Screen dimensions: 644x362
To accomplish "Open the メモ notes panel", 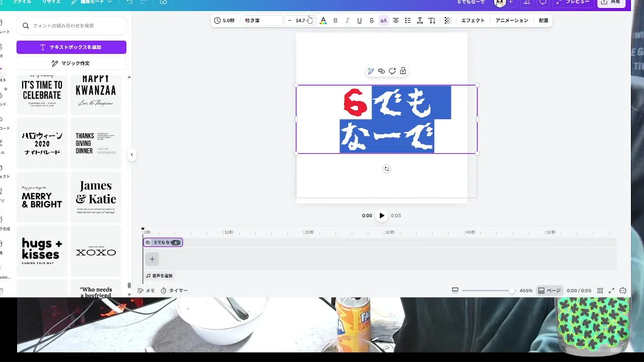I will coord(146,291).
